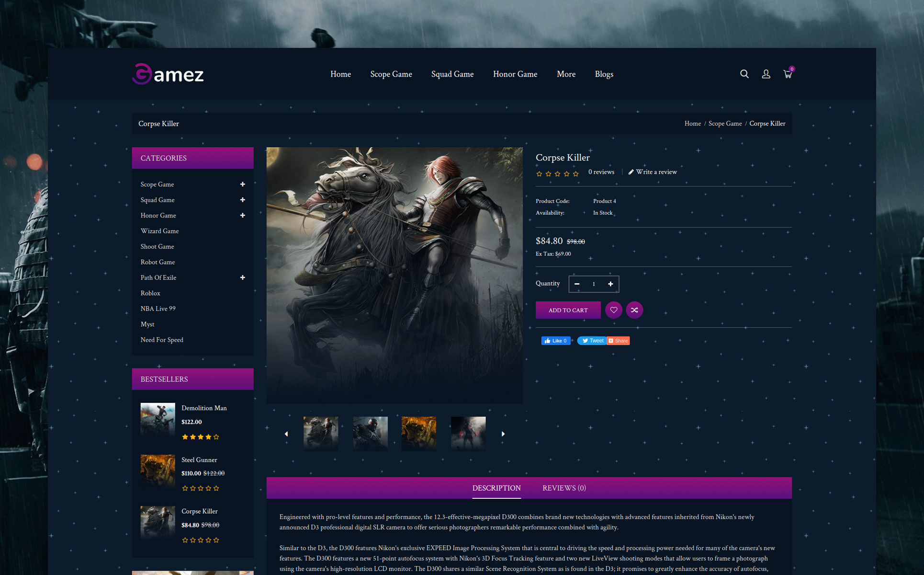Click the Tweet button
This screenshot has width=924, height=575.
[592, 341]
